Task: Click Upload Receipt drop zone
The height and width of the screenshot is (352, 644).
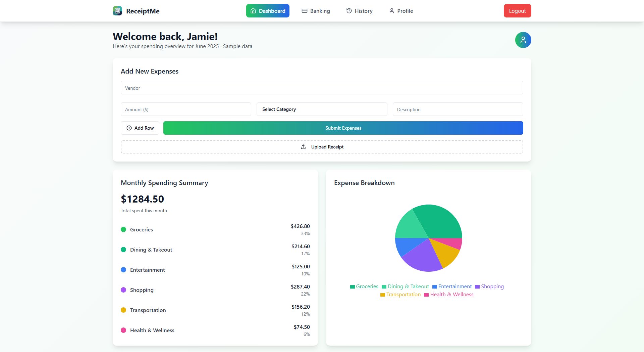Action: pos(322,147)
